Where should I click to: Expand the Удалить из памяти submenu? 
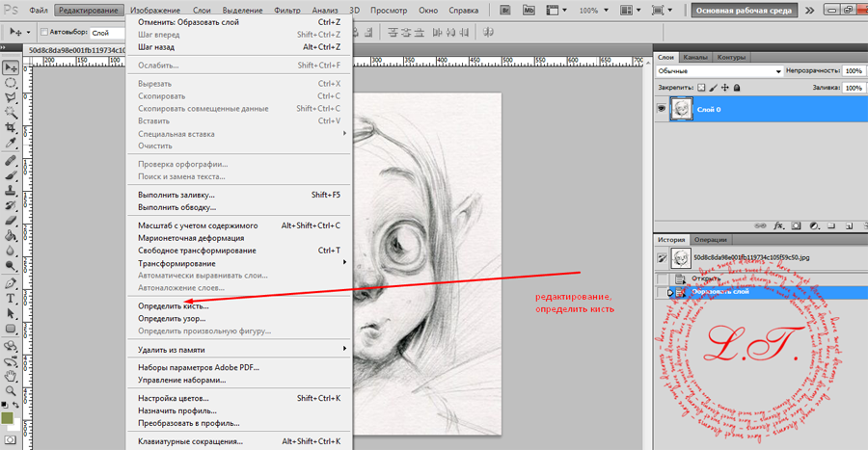(x=239, y=350)
